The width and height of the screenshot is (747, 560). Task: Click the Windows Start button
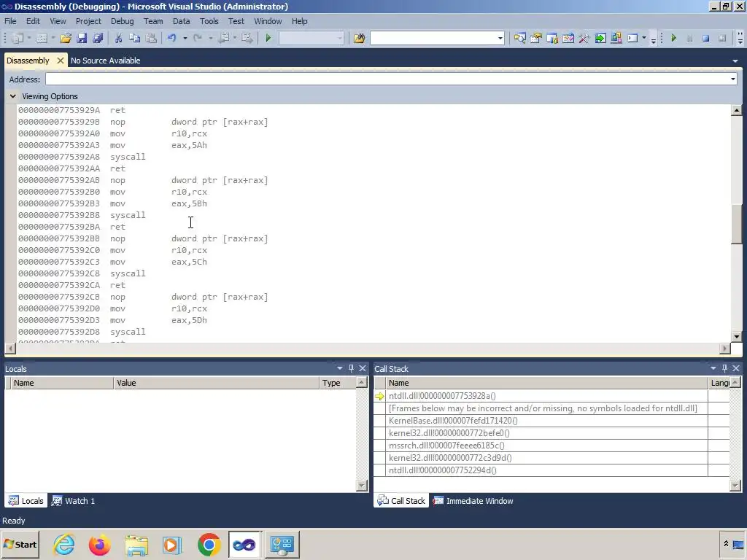click(x=20, y=545)
